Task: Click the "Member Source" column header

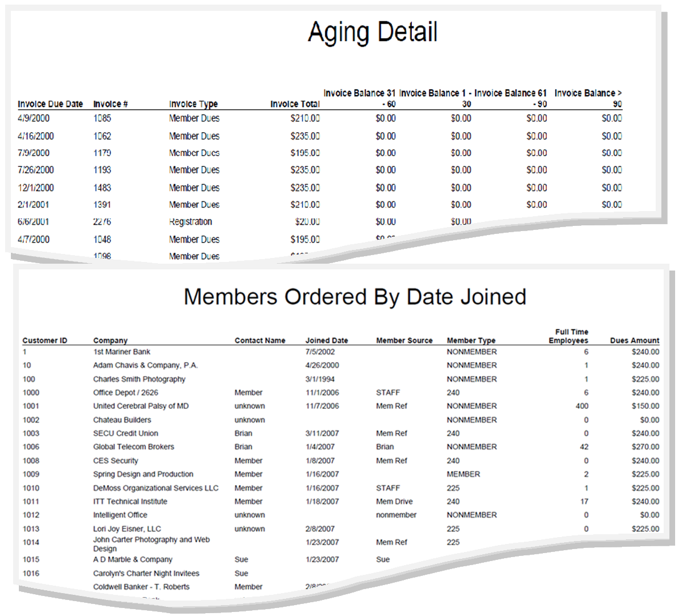Action: coord(405,340)
